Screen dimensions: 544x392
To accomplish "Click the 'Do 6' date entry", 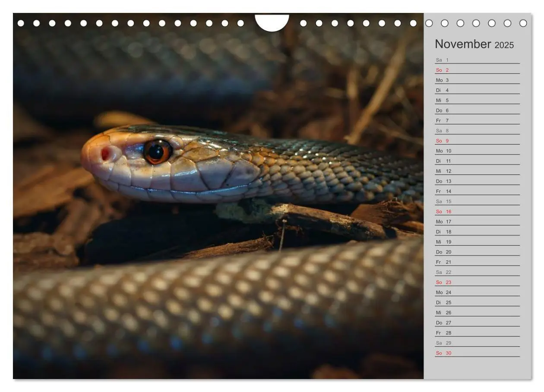I will coord(477,110).
